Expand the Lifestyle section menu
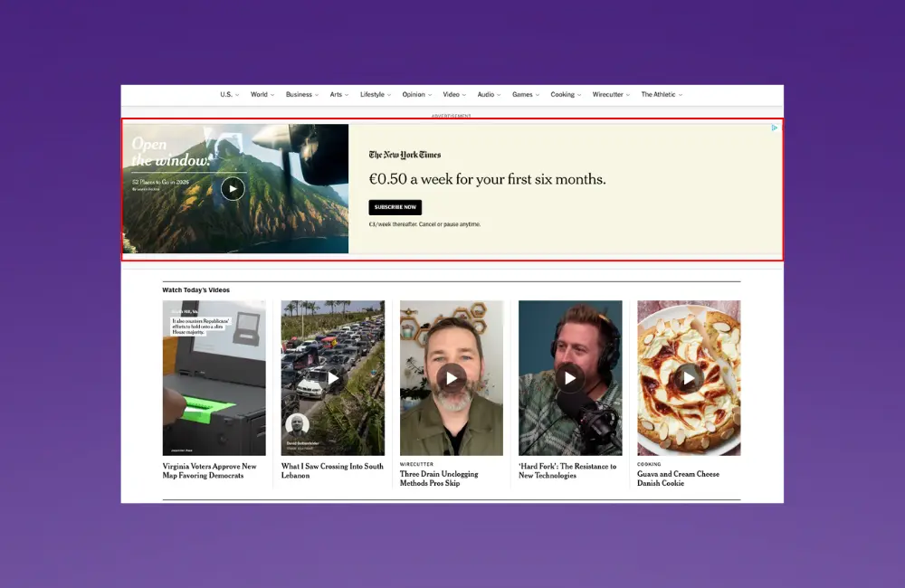Viewport: 905px width, 588px height. pyautogui.click(x=374, y=94)
